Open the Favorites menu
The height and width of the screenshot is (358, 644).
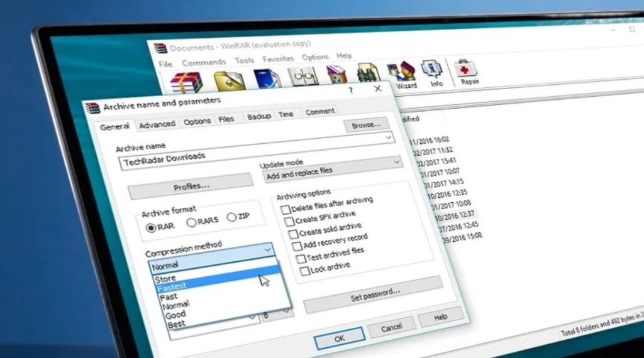[278, 59]
